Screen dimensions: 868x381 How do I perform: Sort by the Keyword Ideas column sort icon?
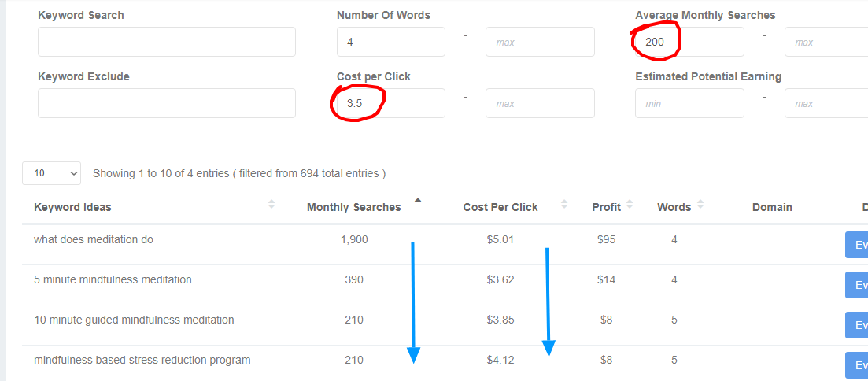pyautogui.click(x=271, y=205)
